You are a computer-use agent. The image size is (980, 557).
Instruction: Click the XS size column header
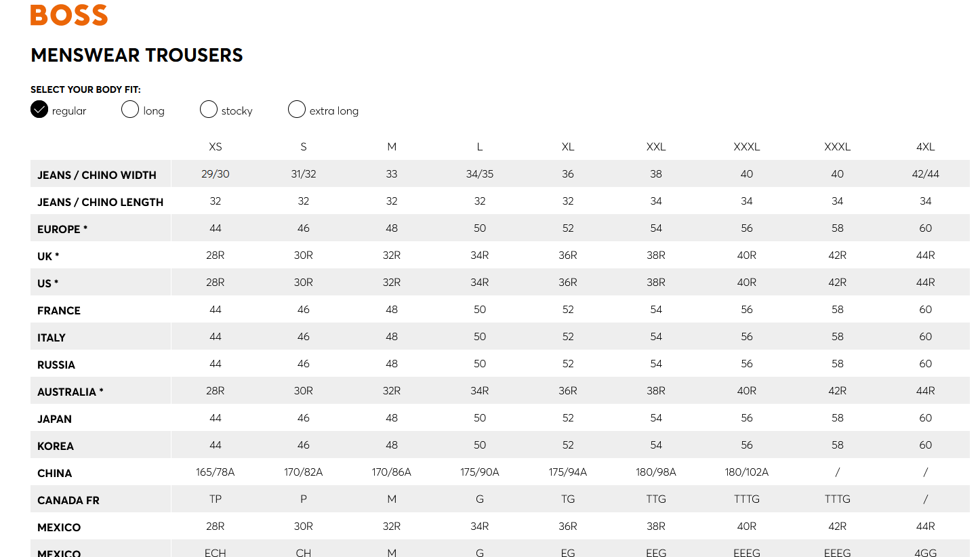tap(216, 147)
